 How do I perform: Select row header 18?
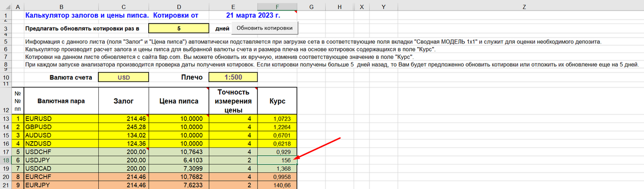[x=5, y=160]
